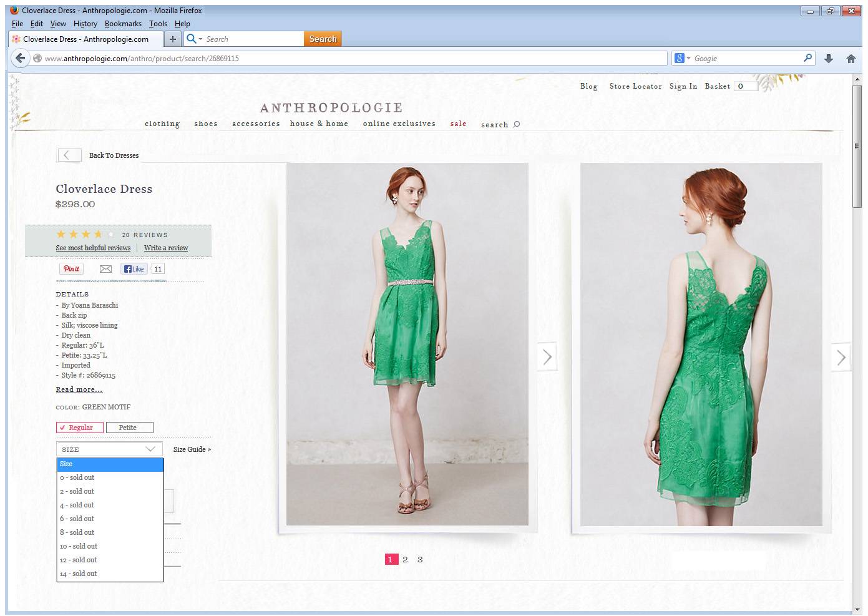Choose size 6 - sold out option
The height and width of the screenshot is (616, 868).
pos(110,519)
